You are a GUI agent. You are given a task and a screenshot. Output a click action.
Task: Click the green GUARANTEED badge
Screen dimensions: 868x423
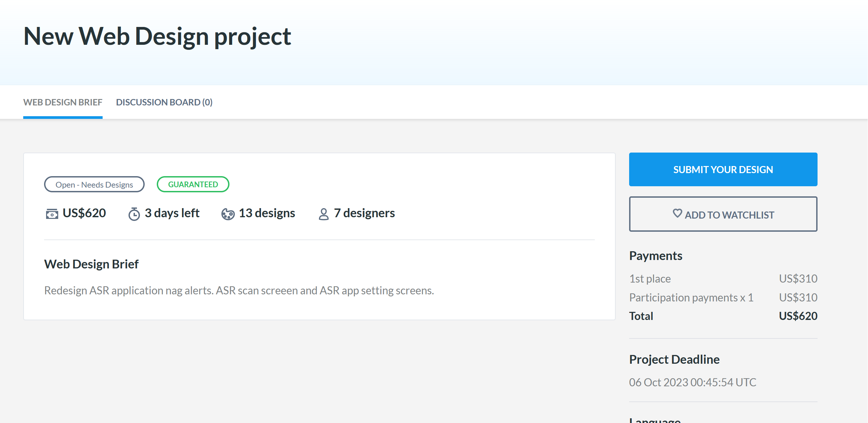(193, 185)
